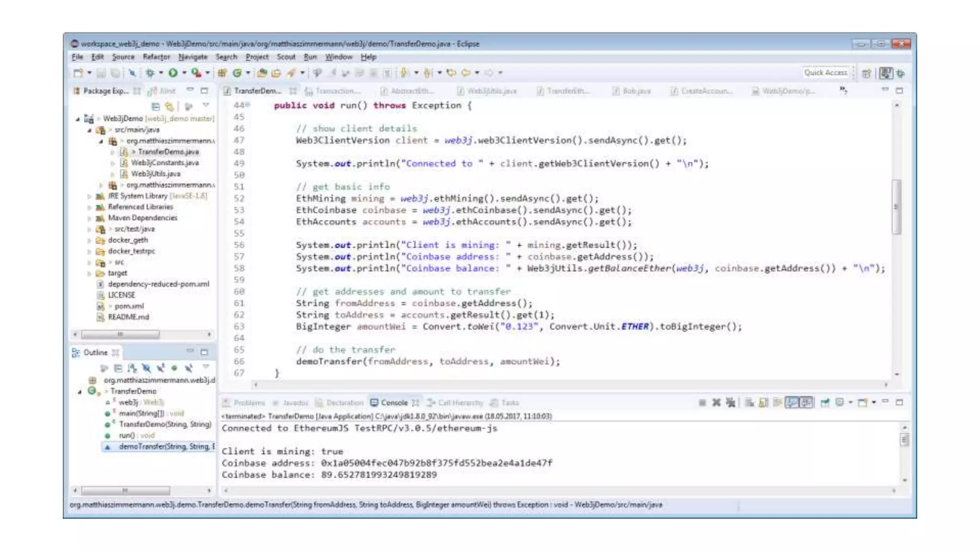Click the Quick Access search field

point(825,73)
